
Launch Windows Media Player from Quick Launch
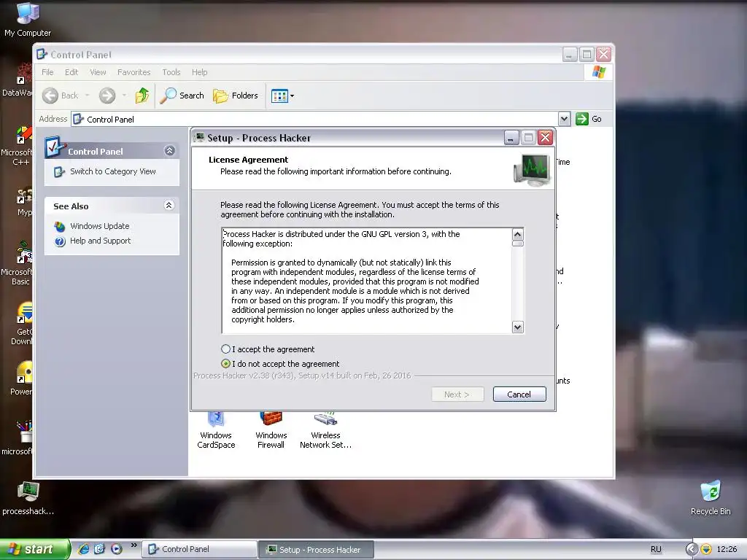116,549
